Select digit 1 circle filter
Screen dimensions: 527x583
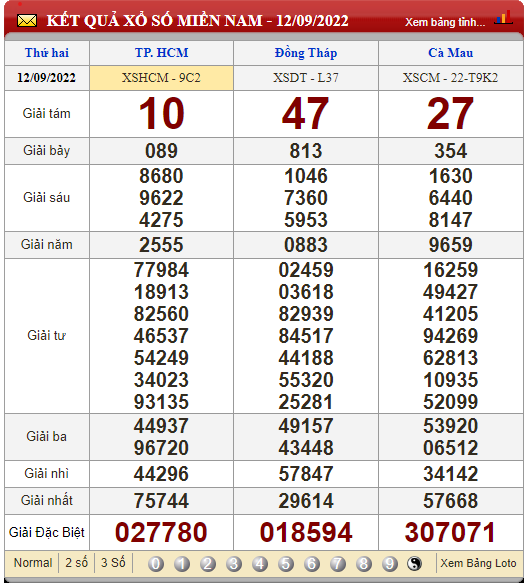coord(182,564)
